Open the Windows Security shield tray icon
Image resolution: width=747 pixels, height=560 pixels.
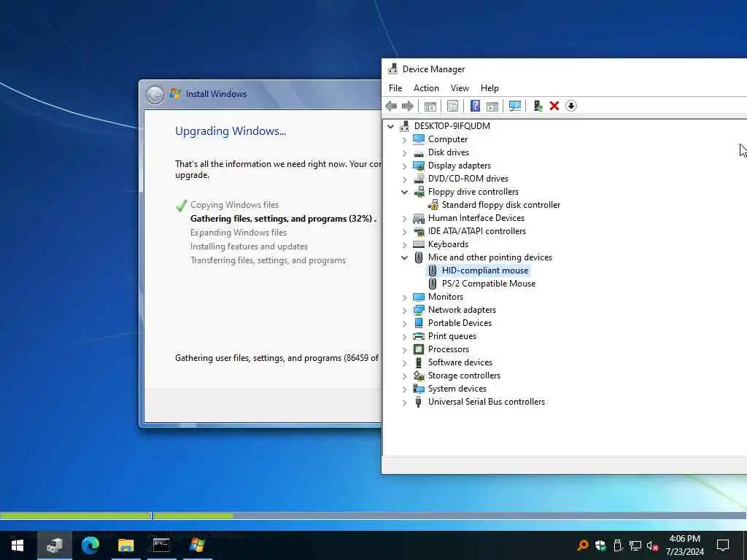(600, 545)
